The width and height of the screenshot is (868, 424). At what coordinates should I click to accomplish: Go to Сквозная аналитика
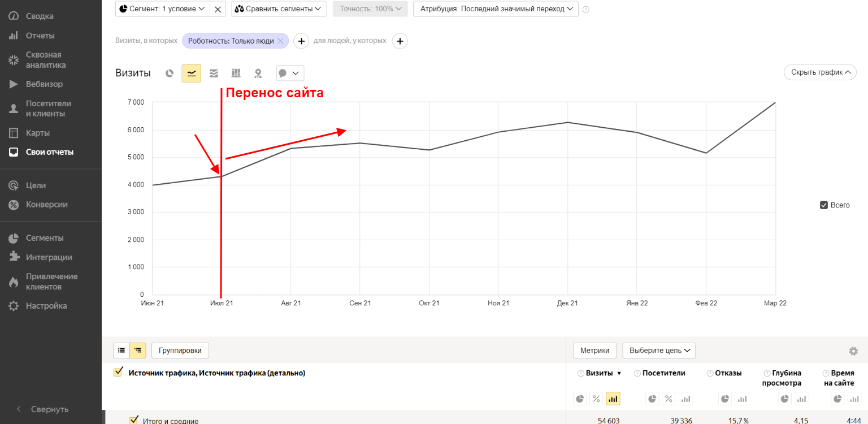46,60
